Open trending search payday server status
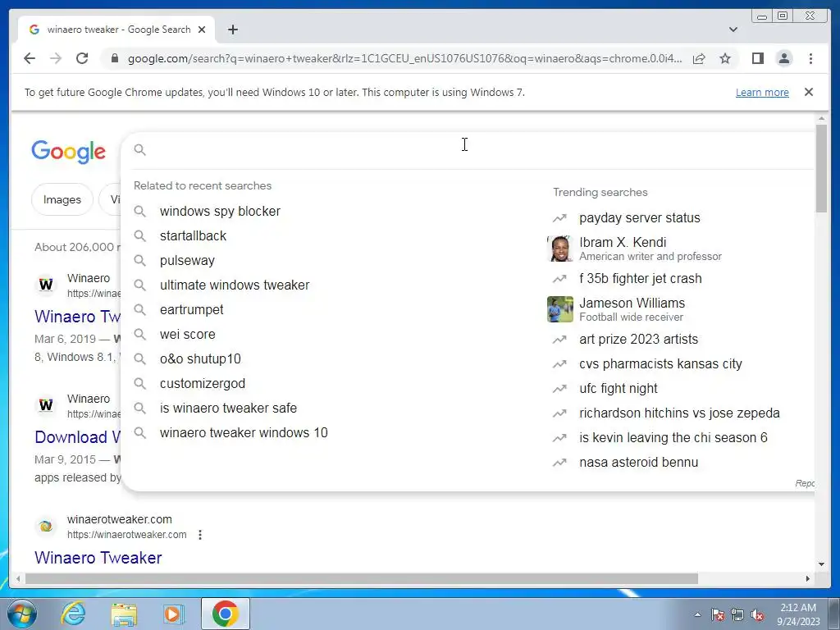The image size is (840, 630). 640,218
